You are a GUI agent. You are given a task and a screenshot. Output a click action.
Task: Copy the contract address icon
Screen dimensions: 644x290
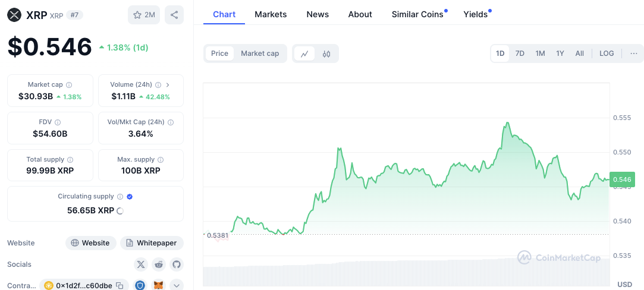coord(120,285)
